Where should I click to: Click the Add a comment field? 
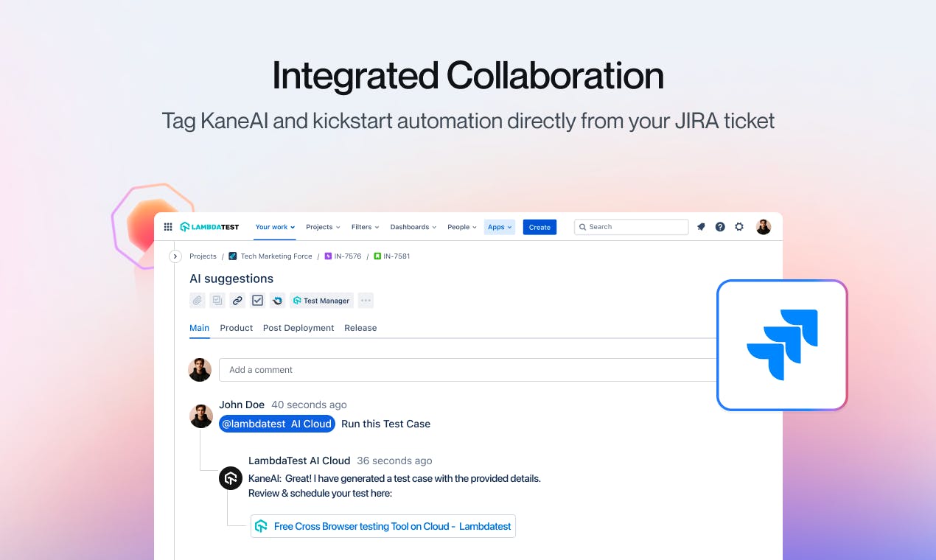coord(468,370)
